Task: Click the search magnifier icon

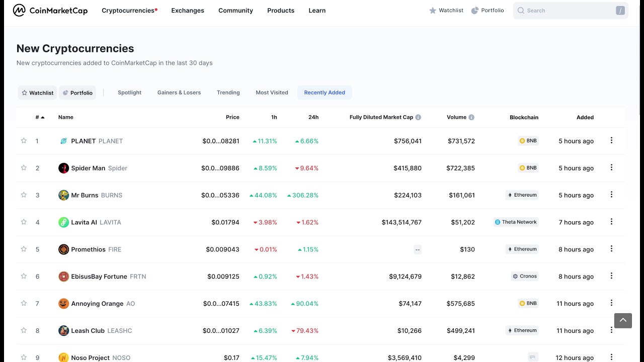Action: [x=521, y=11]
